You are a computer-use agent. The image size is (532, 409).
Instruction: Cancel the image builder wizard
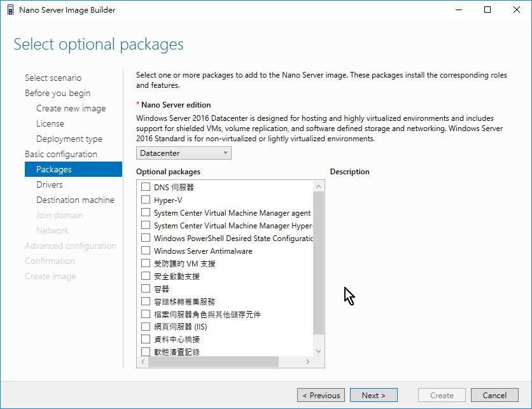pyautogui.click(x=494, y=395)
